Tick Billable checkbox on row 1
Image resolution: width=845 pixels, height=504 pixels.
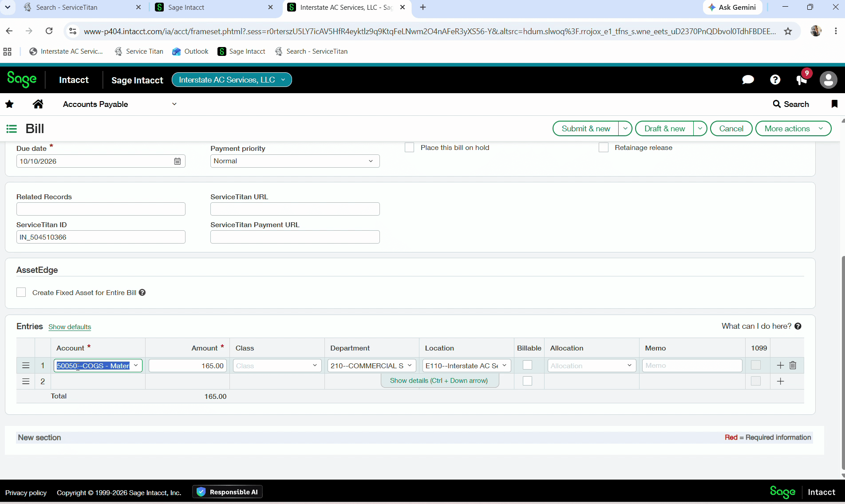[527, 365]
